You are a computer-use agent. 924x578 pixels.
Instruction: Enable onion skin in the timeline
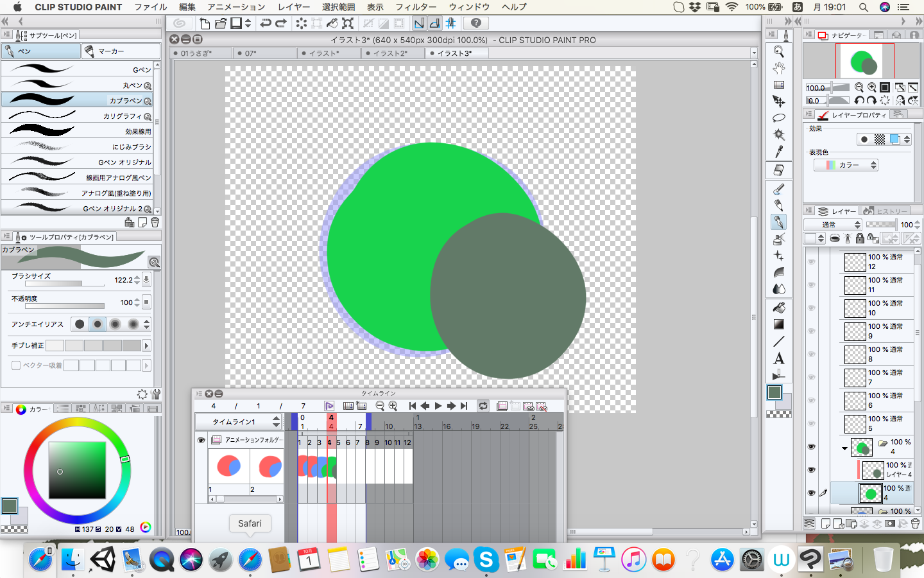(x=502, y=406)
